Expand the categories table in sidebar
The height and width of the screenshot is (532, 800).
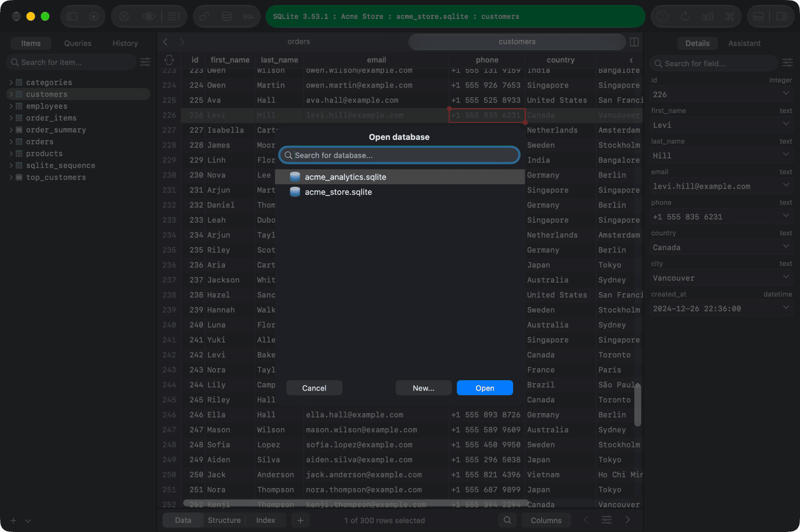coord(11,82)
